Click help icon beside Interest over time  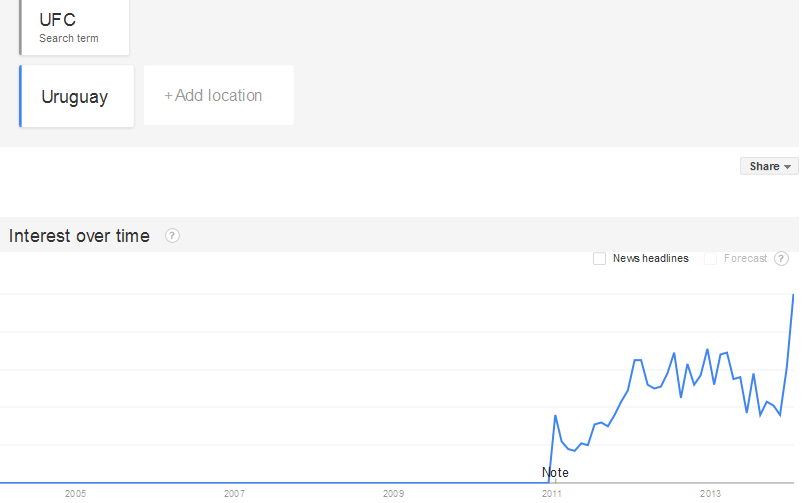pos(172,236)
